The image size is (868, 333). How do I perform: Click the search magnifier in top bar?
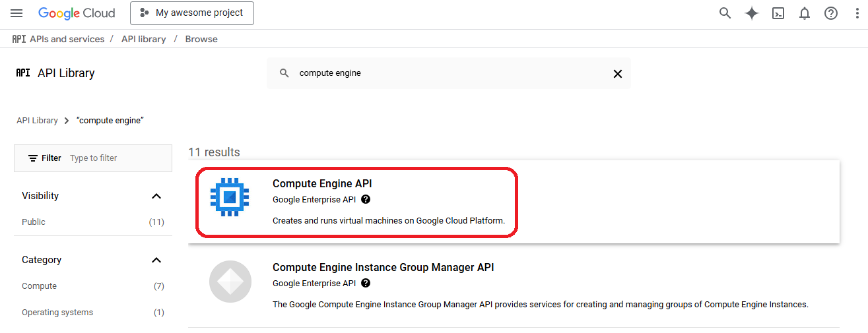725,13
